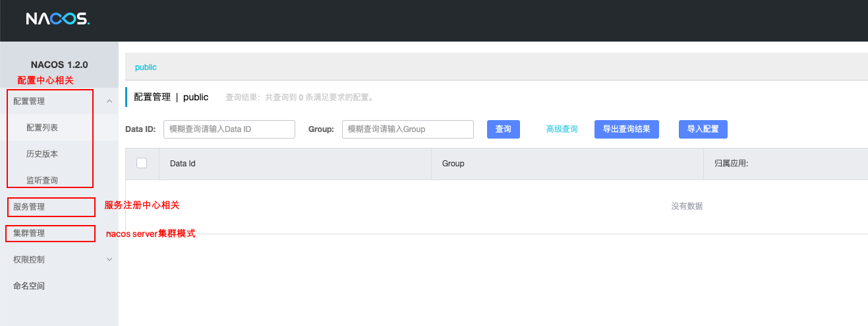This screenshot has width=868, height=326.
Task: Click 导出查询结果 button
Action: [x=626, y=129]
